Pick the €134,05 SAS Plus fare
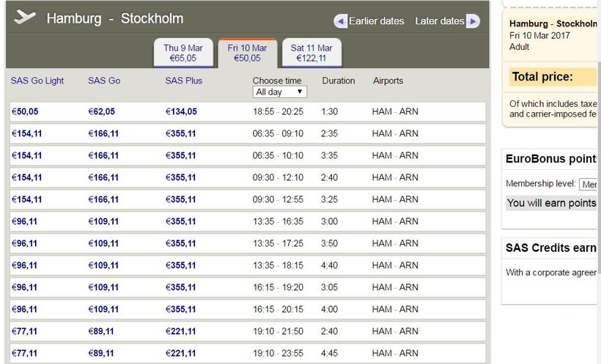 (x=181, y=112)
